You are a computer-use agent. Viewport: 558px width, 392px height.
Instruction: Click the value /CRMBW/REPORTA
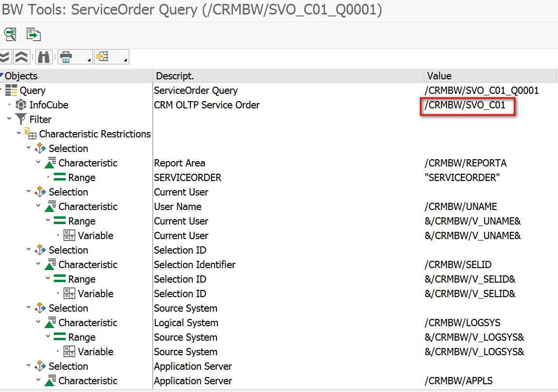(x=465, y=163)
